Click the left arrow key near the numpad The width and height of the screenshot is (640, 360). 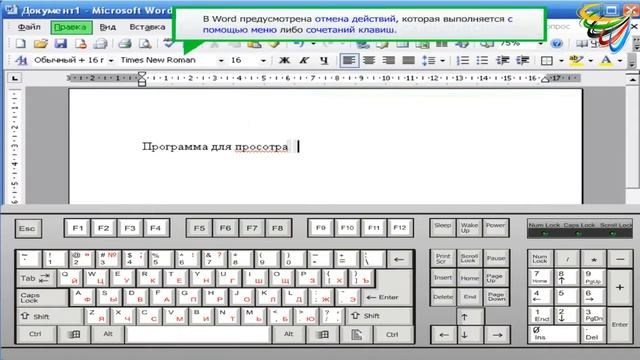(x=444, y=335)
